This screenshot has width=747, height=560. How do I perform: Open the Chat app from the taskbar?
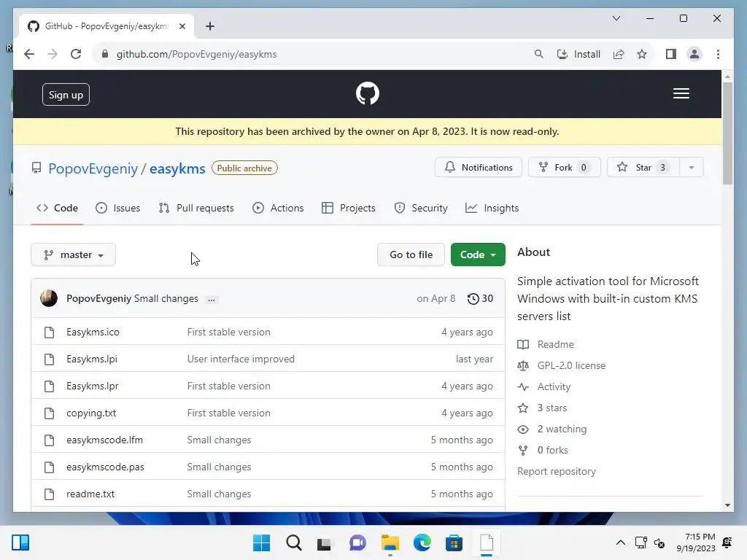point(357,542)
